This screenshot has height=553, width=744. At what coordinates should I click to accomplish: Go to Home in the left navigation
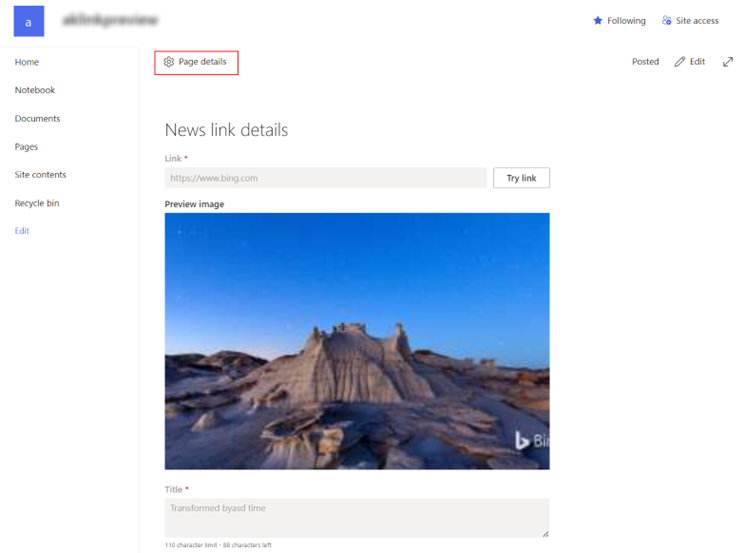point(27,62)
